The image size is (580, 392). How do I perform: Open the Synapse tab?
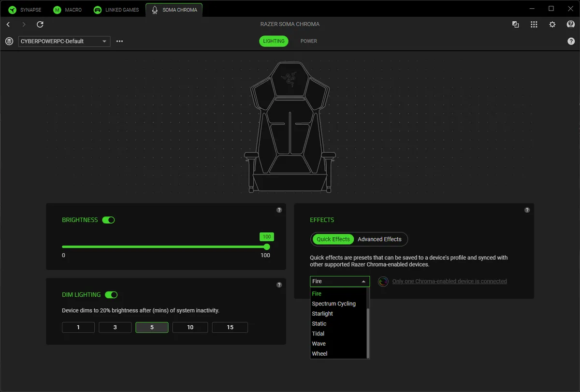[25, 10]
